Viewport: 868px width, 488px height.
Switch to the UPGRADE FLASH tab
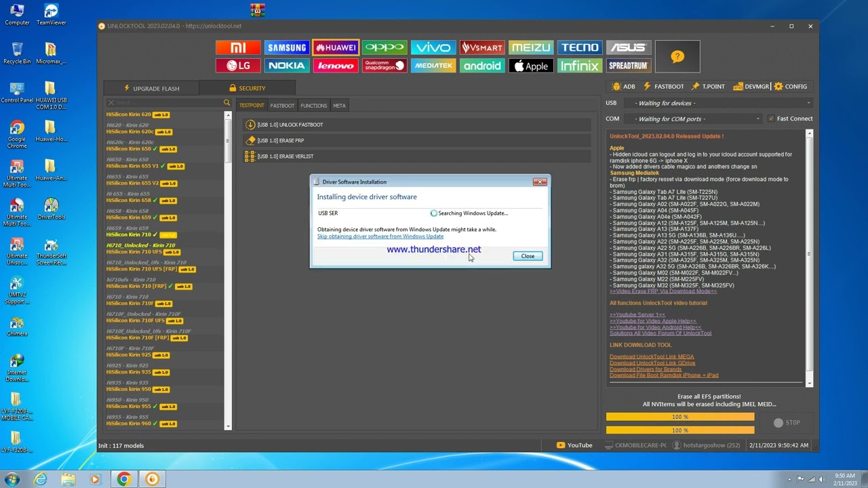(151, 88)
